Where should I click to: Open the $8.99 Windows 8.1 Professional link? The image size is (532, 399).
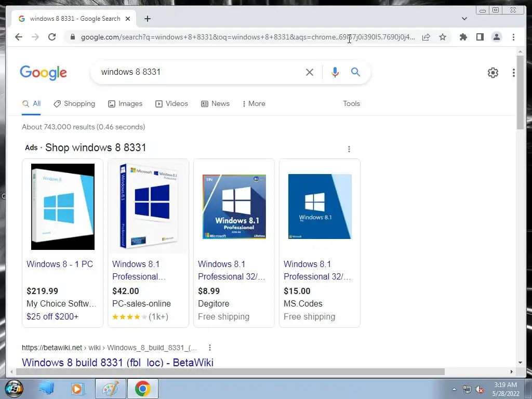(232, 270)
